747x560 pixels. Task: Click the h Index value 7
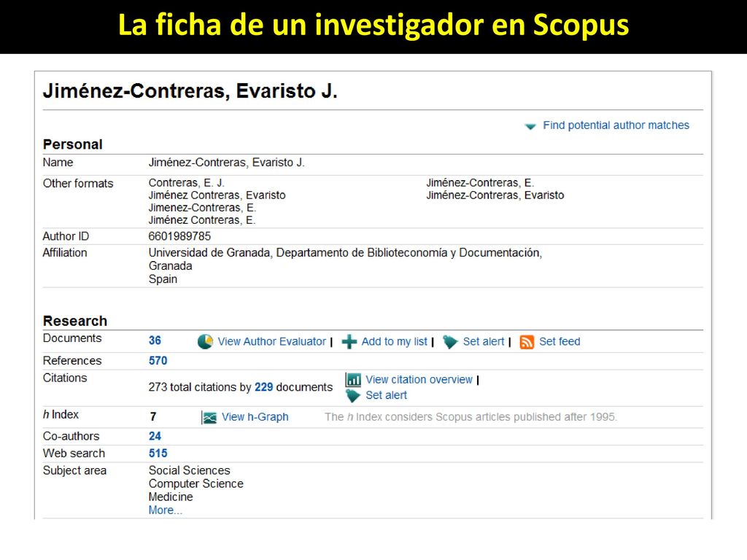(153, 416)
